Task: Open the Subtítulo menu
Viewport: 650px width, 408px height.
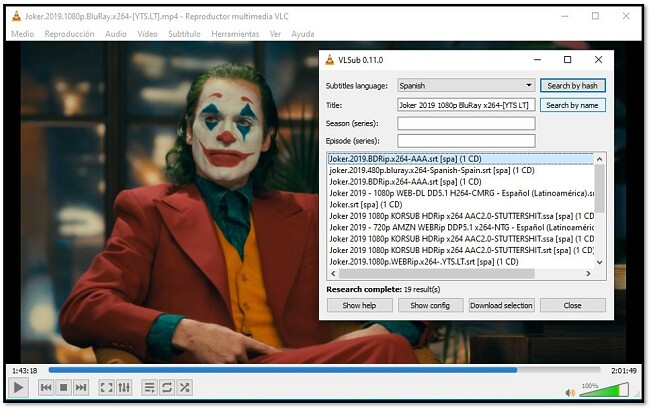Action: [x=184, y=34]
